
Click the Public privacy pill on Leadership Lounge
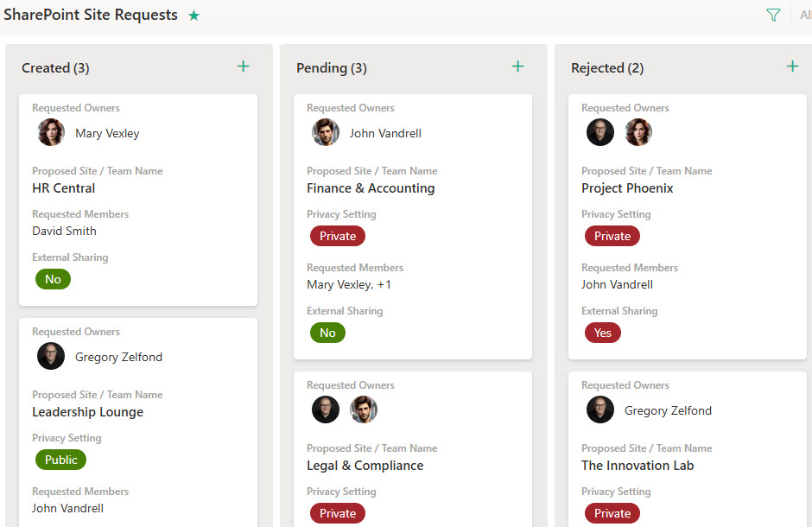60,460
